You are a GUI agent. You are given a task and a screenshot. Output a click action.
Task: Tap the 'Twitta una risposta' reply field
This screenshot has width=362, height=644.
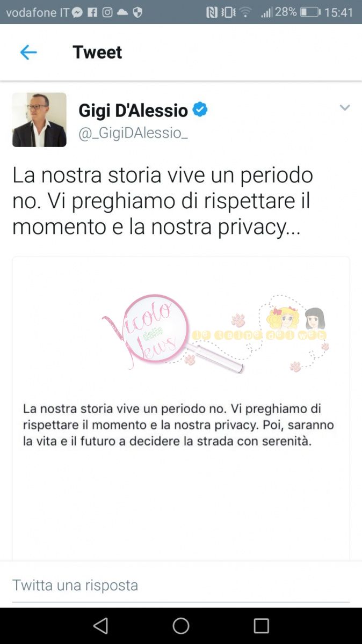click(181, 585)
